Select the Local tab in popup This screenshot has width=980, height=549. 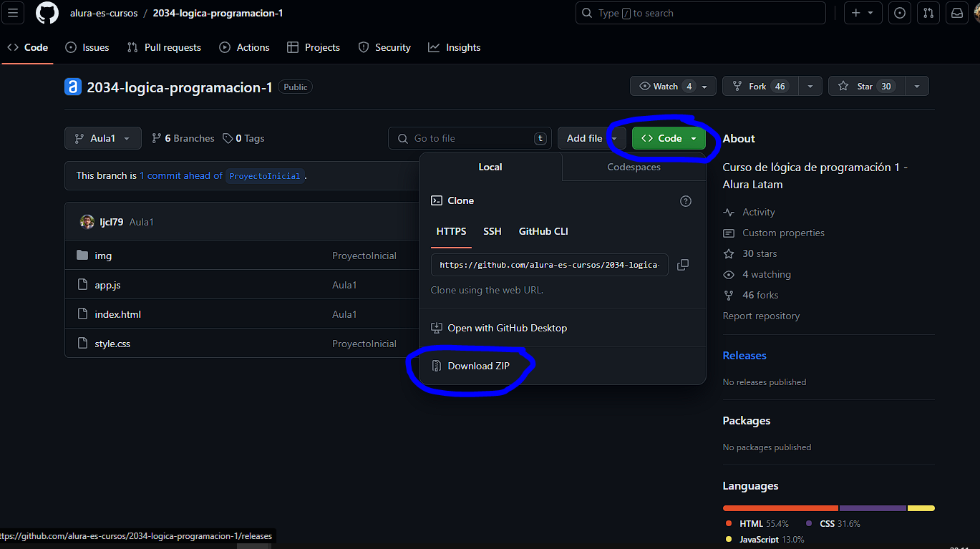tap(490, 167)
